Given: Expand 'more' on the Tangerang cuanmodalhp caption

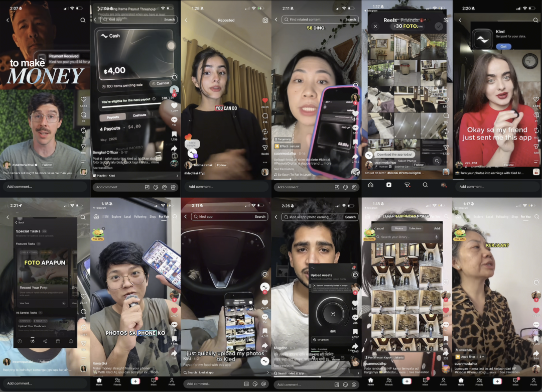Looking at the screenshot, I should point(327,163).
